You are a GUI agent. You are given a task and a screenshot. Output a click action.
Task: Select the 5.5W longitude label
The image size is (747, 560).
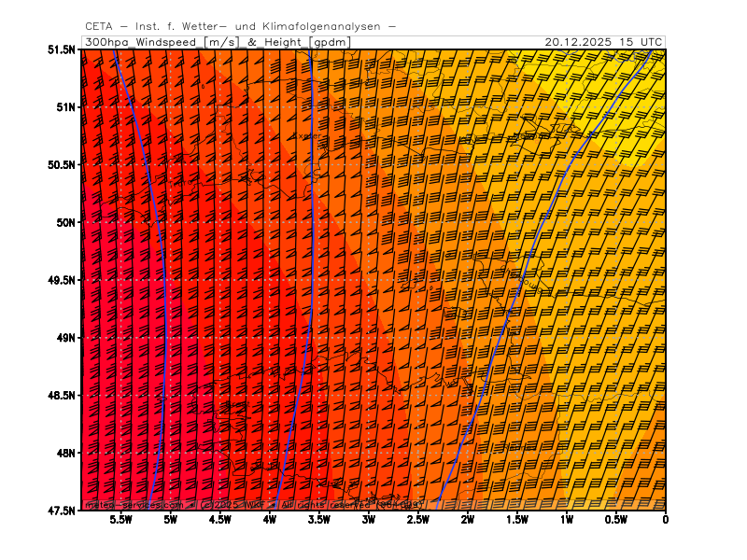tap(120, 520)
